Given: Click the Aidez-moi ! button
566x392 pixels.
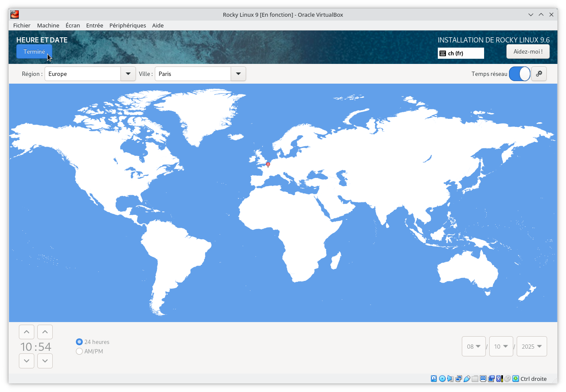Looking at the screenshot, I should (528, 51).
